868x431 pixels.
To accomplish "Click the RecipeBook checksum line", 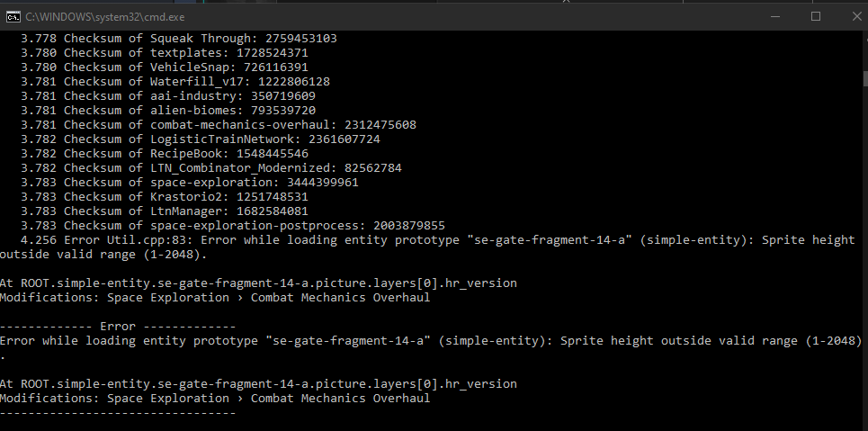I will pyautogui.click(x=165, y=154).
